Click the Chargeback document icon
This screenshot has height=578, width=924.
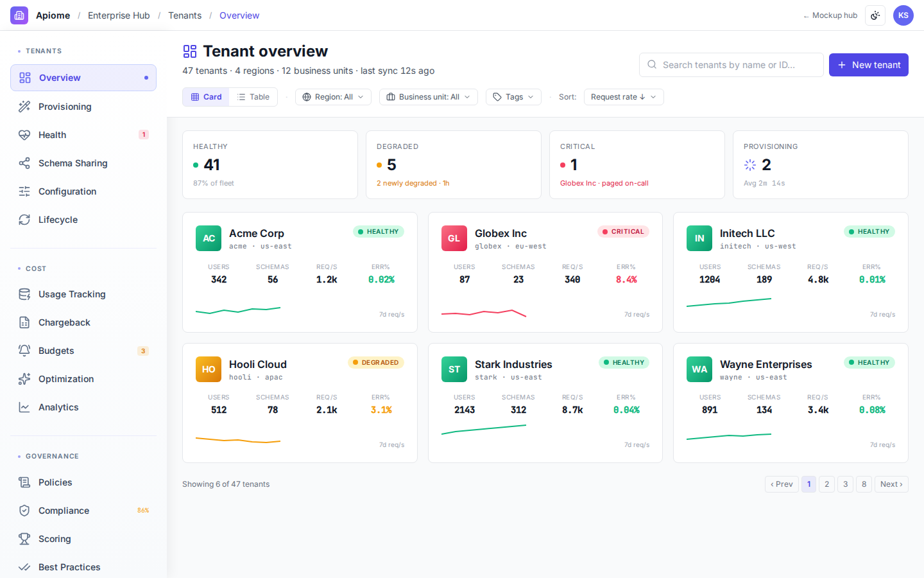24,322
